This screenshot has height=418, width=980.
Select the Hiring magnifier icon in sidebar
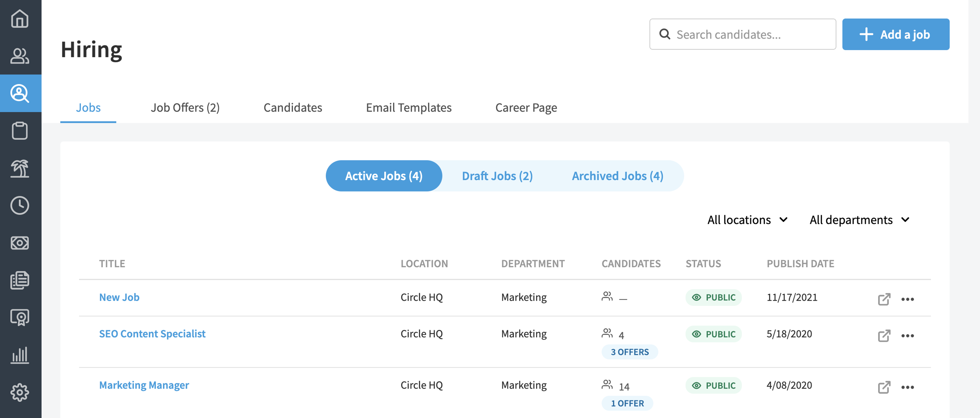pyautogui.click(x=20, y=93)
